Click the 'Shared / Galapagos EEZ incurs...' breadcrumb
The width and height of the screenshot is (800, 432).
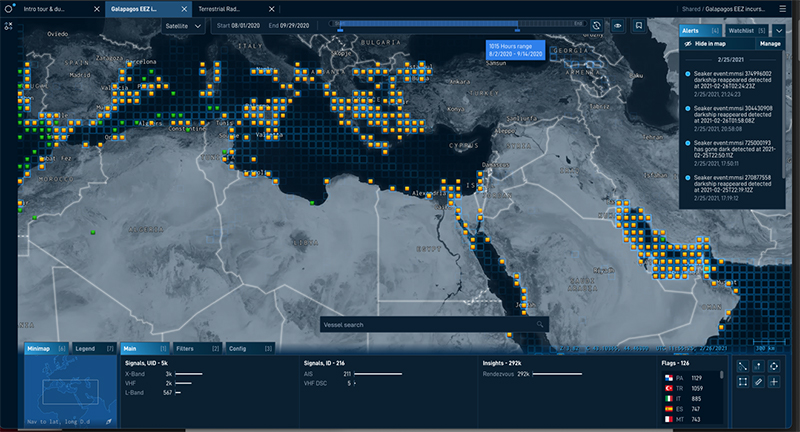point(723,9)
